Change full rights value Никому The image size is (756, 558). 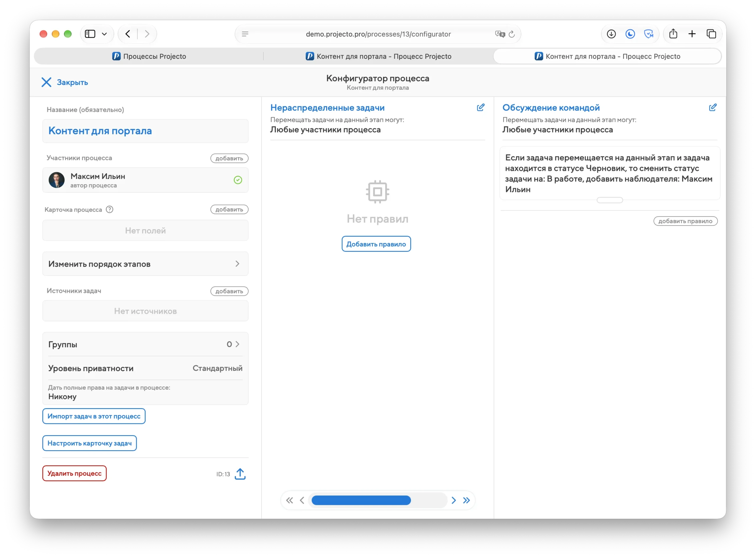pyautogui.click(x=63, y=397)
